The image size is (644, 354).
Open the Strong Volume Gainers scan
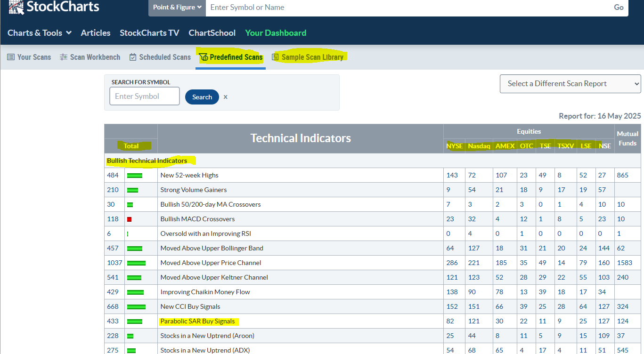194,190
